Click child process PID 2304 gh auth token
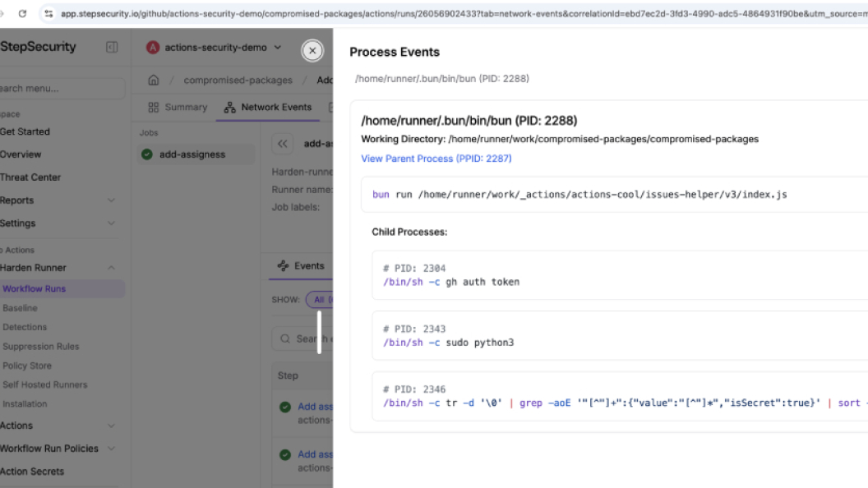Viewport: 868px width, 488px height. click(620, 275)
